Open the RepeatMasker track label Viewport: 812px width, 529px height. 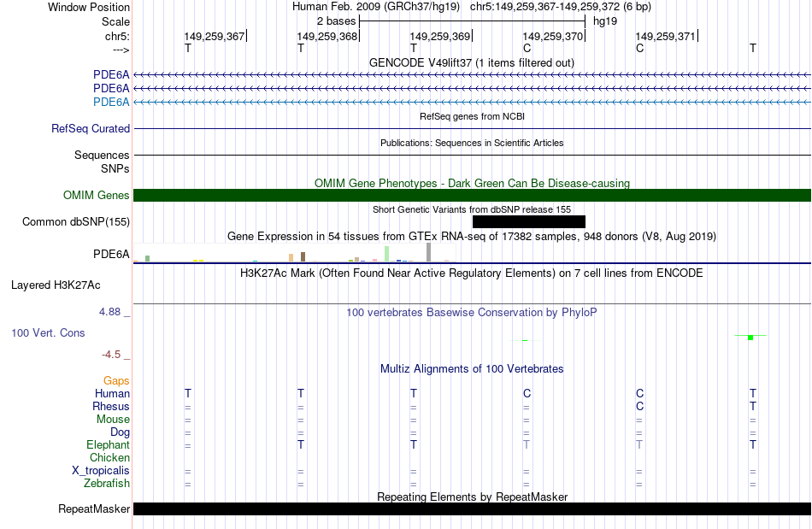94,509
